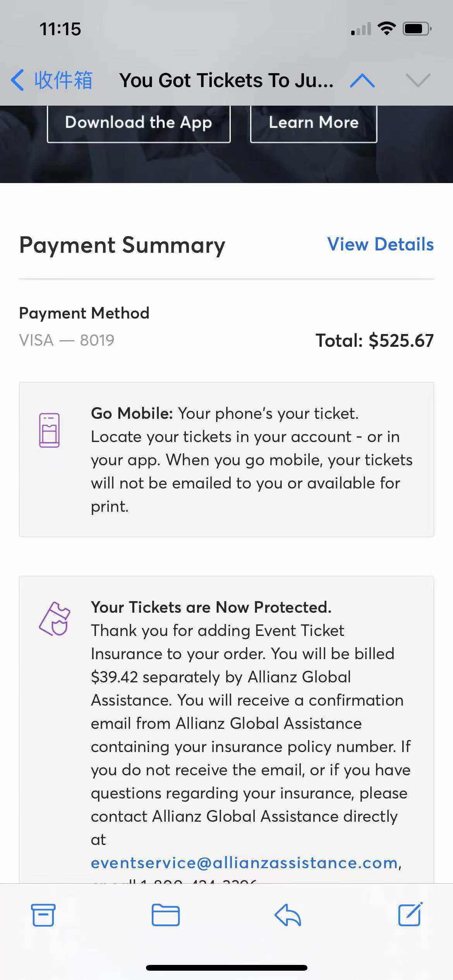Tap the compose new message icon
Image resolution: width=453 pixels, height=980 pixels.
click(x=410, y=914)
